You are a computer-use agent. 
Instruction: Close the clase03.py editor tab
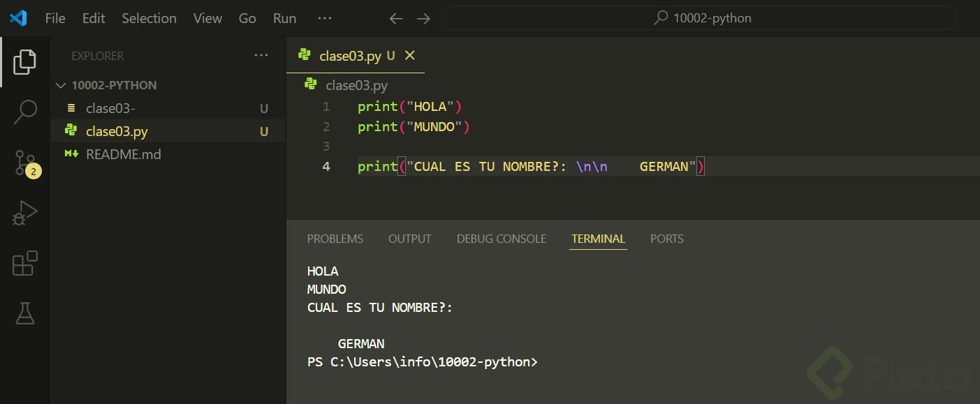coord(410,55)
